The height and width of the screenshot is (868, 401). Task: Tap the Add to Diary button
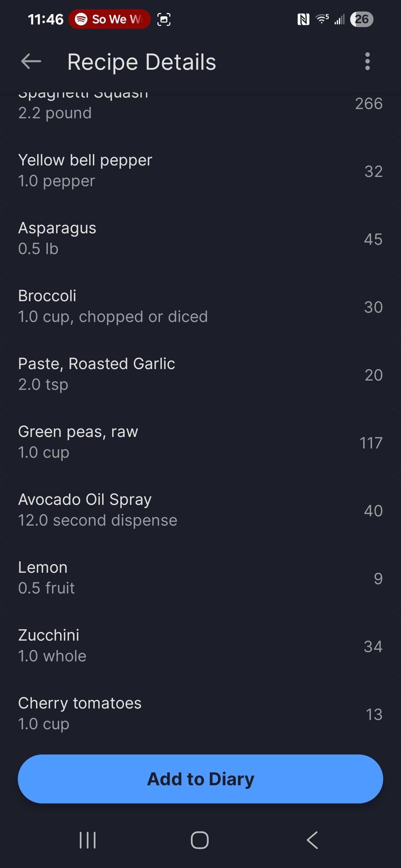200,779
